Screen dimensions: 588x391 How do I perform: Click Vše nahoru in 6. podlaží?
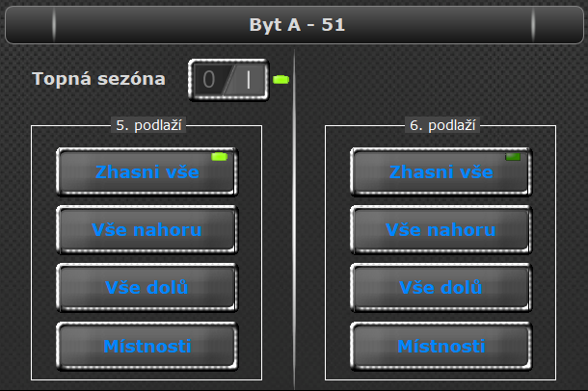(441, 229)
